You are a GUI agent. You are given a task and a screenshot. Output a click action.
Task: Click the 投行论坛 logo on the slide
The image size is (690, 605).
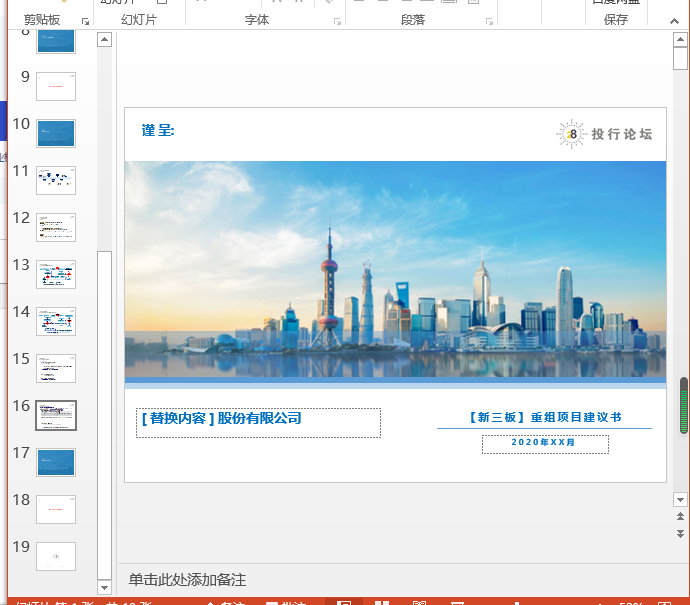[x=604, y=134]
